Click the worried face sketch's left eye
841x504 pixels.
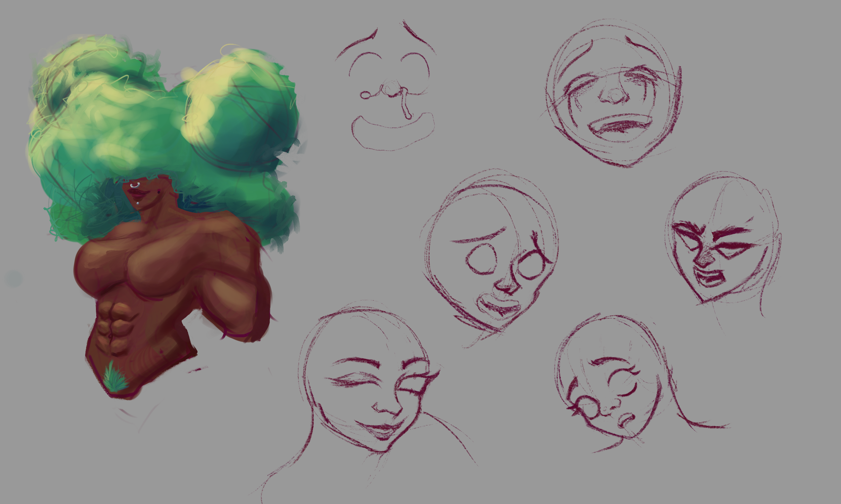point(481,259)
